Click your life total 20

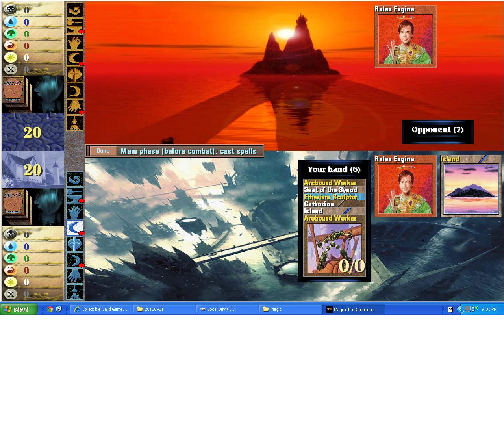(32, 170)
